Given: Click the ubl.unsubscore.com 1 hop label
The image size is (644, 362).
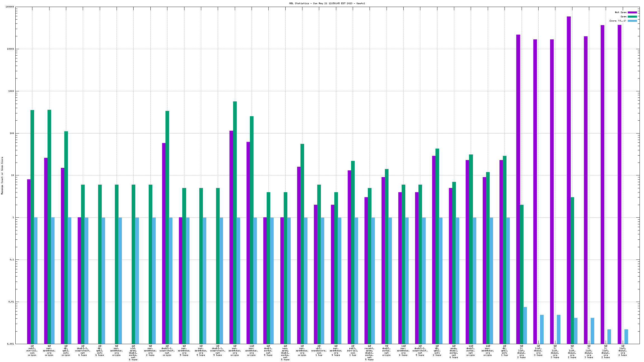Looking at the screenshot, I should (319, 351).
